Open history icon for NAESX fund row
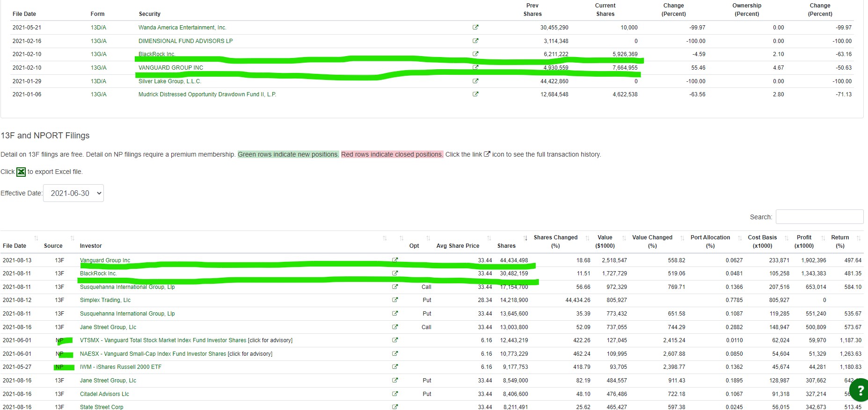 point(395,353)
